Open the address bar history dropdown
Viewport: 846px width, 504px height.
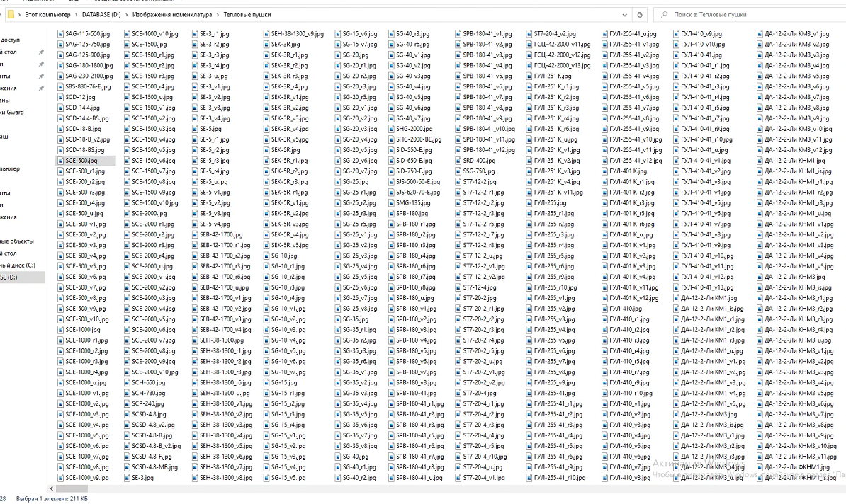(x=624, y=14)
